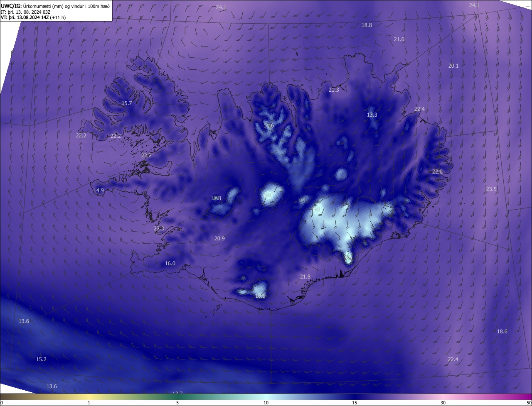The image size is (532, 406).
Task: Click the 11.8 value label
Action: [x=216, y=198]
